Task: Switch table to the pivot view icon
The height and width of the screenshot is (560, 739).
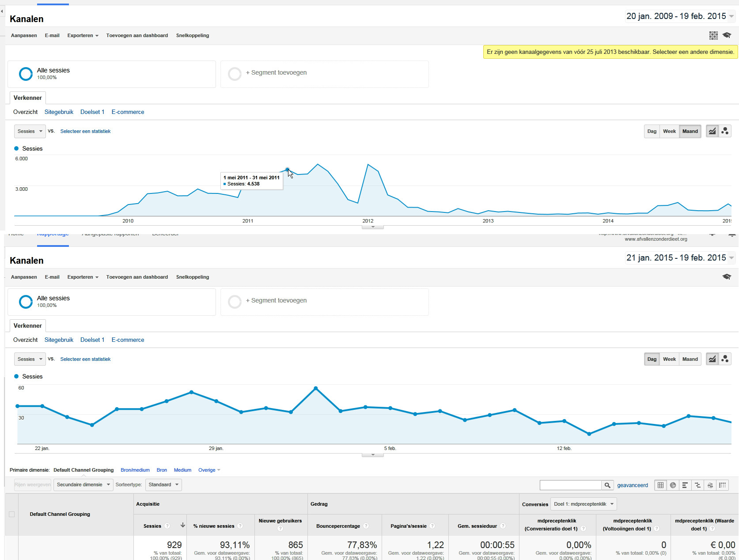Action: pyautogui.click(x=722, y=485)
